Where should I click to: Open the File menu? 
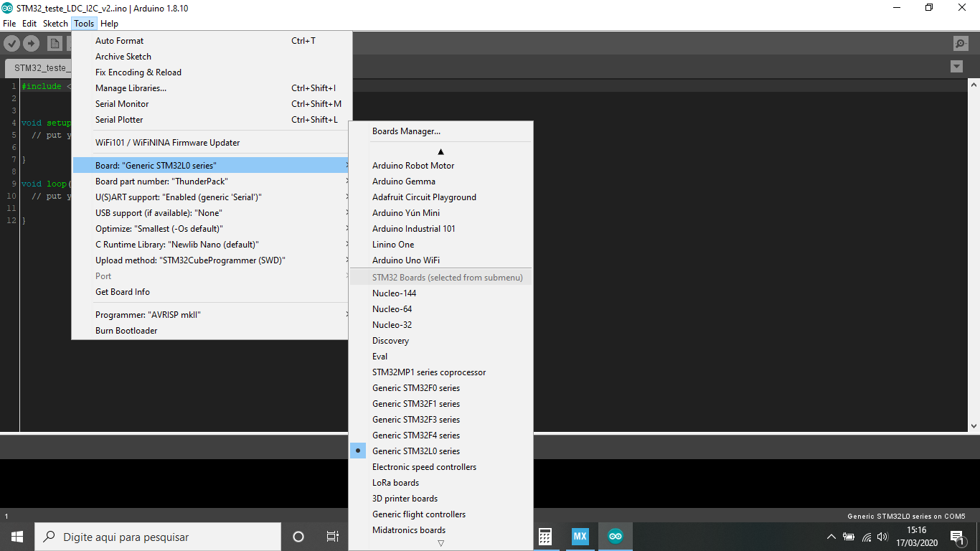tap(9, 24)
